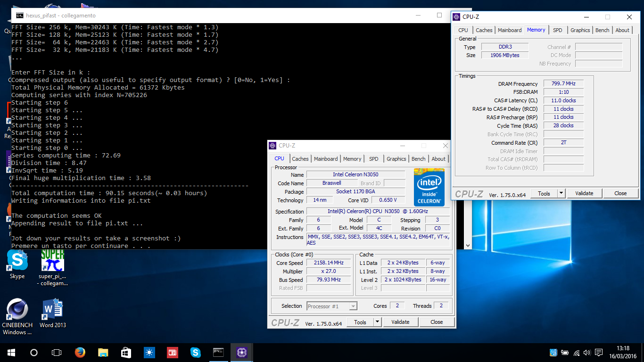
Task: Open Windows Store from taskbar
Action: pyautogui.click(x=126, y=353)
